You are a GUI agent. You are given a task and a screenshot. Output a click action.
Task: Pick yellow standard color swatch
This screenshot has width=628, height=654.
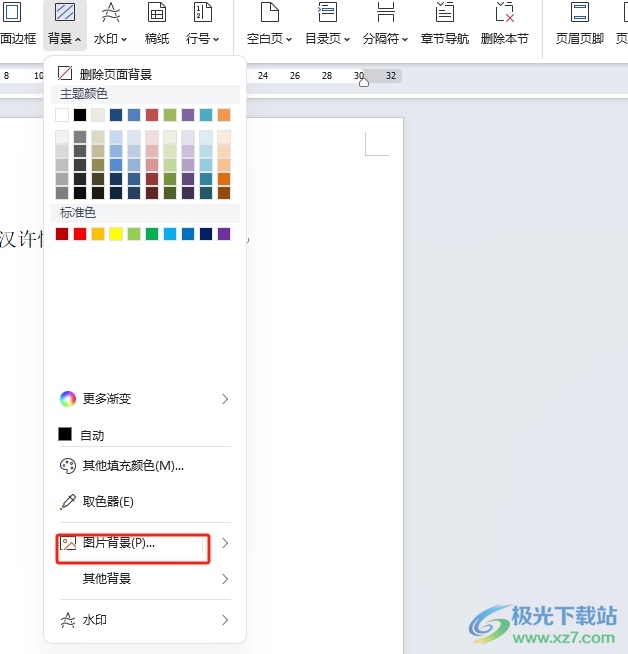click(116, 234)
